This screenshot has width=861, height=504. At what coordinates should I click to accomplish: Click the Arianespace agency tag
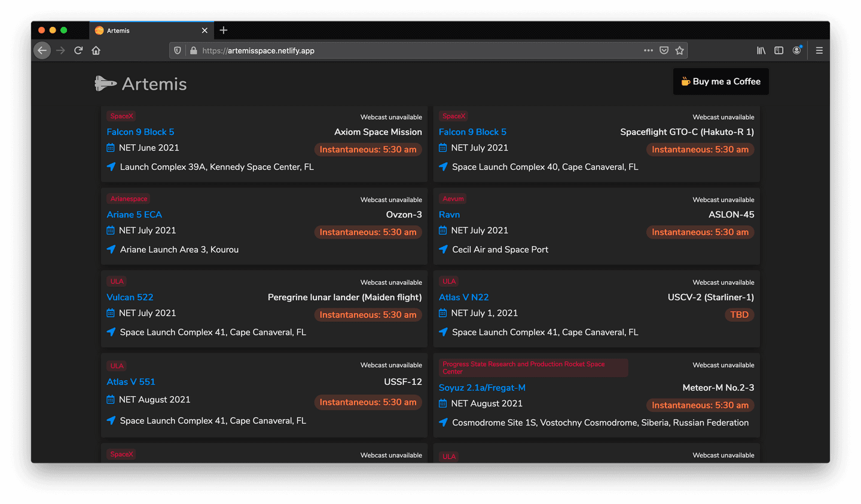coord(129,198)
